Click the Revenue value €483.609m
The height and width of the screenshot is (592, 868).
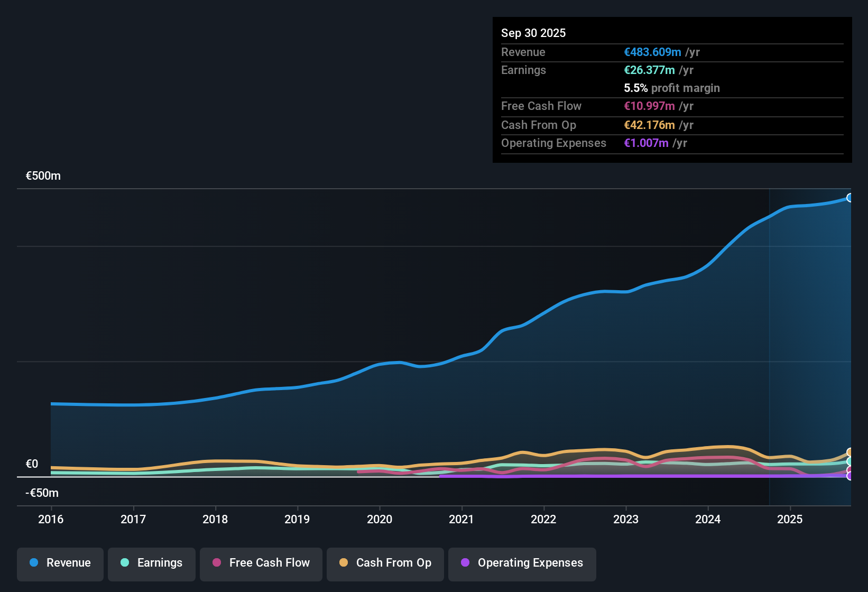(x=652, y=52)
